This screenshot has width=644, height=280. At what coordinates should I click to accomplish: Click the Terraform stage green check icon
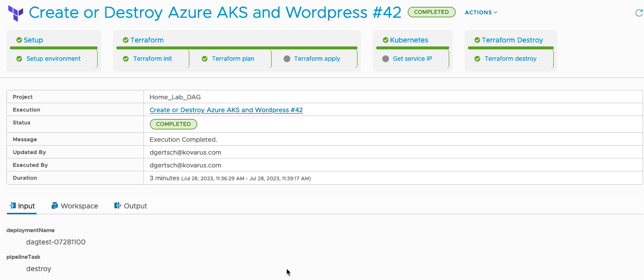126,40
